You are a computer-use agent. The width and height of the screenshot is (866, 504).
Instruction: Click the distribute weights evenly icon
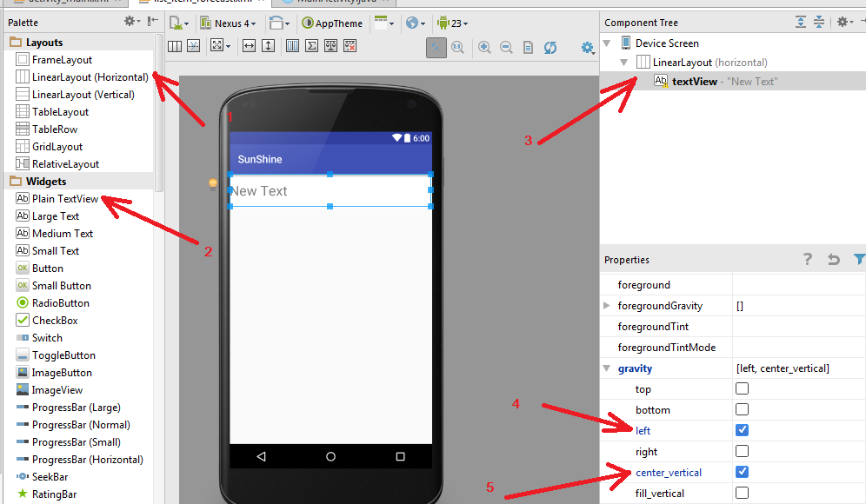point(293,46)
